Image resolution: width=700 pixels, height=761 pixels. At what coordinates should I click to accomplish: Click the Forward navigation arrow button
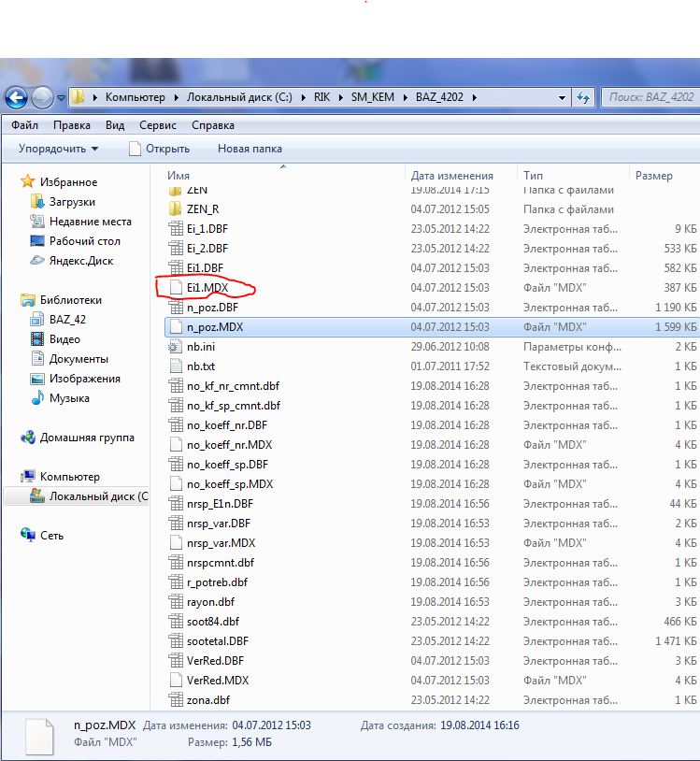42,98
